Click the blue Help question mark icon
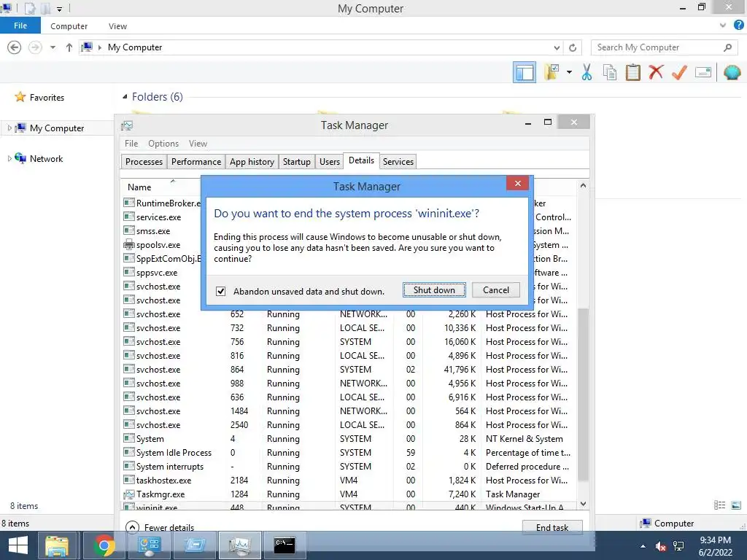This screenshot has height=560, width=747. tap(738, 26)
